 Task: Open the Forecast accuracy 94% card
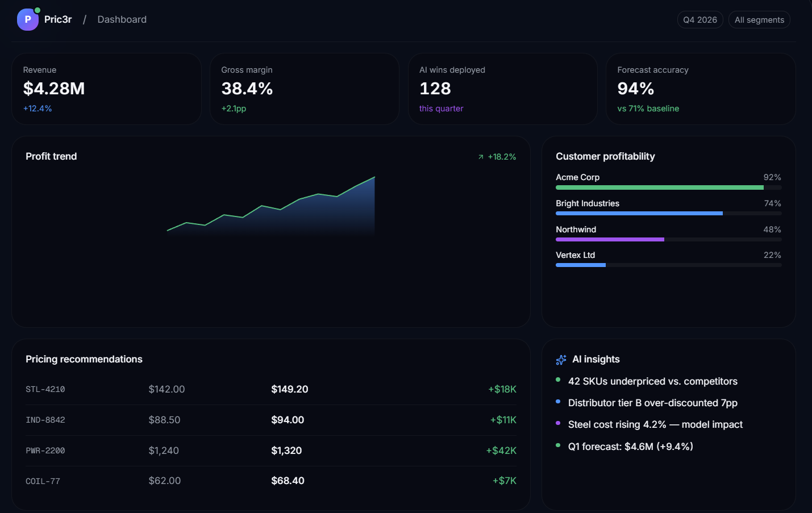pos(701,89)
